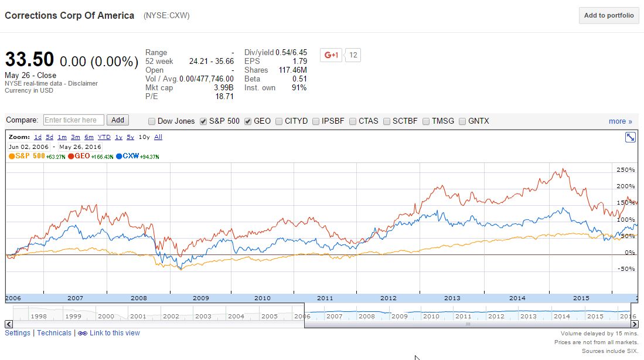Check the CITYD comparison checkbox

279,121
